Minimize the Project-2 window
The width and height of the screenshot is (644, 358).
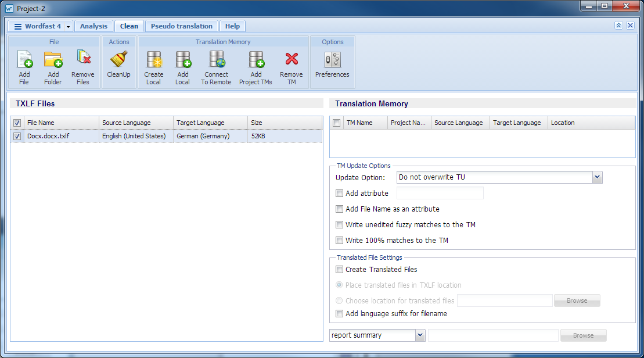tap(589, 6)
